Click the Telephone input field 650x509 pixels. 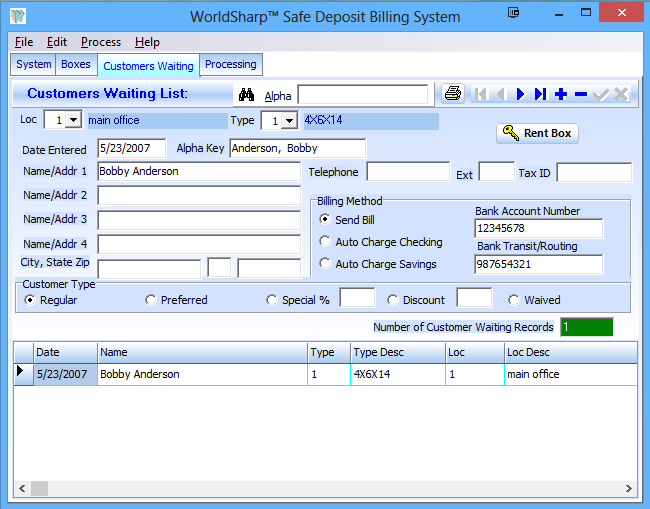(x=407, y=172)
